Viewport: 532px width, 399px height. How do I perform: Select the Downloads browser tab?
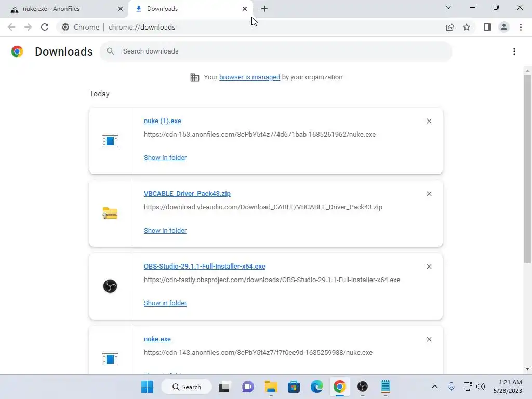click(x=190, y=9)
